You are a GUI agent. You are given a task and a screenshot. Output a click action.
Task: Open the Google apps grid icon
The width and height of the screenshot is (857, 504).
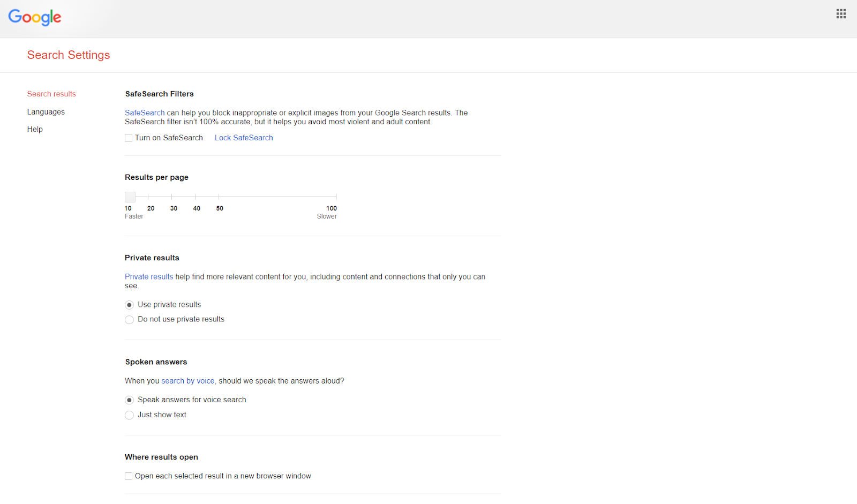tap(841, 14)
